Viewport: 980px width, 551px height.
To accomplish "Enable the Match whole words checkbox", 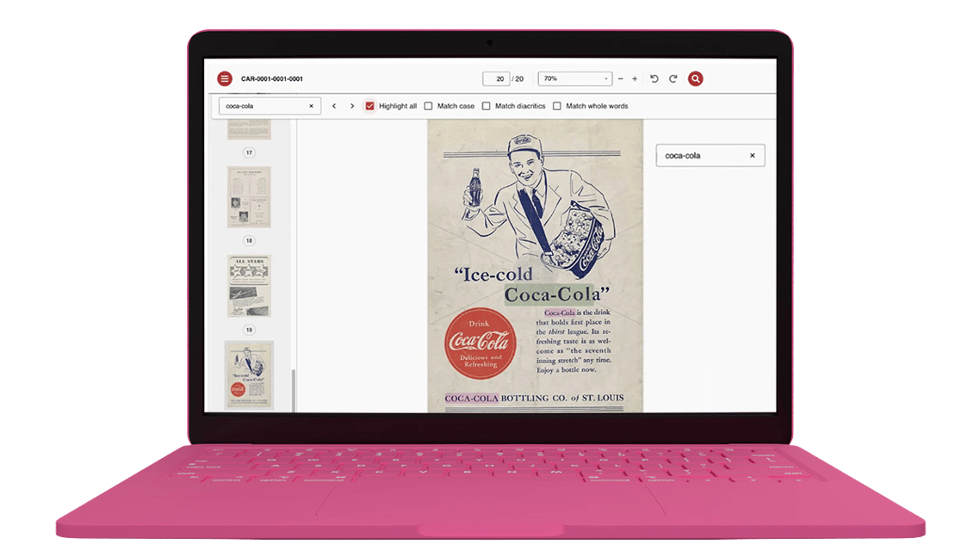I will [x=557, y=106].
